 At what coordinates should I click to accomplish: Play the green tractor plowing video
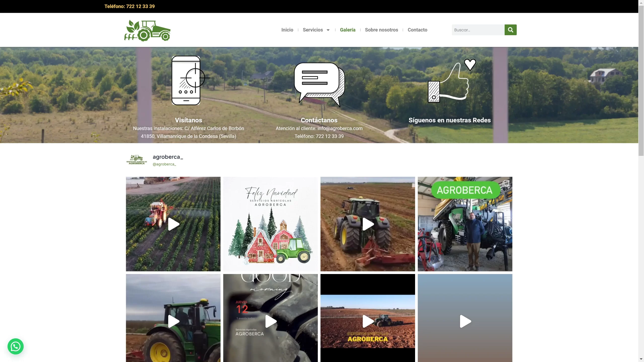click(x=368, y=224)
